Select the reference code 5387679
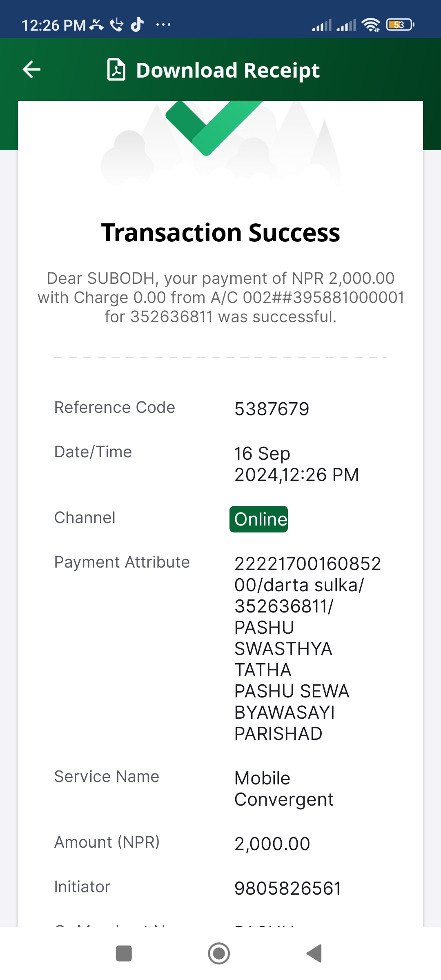 coord(272,409)
